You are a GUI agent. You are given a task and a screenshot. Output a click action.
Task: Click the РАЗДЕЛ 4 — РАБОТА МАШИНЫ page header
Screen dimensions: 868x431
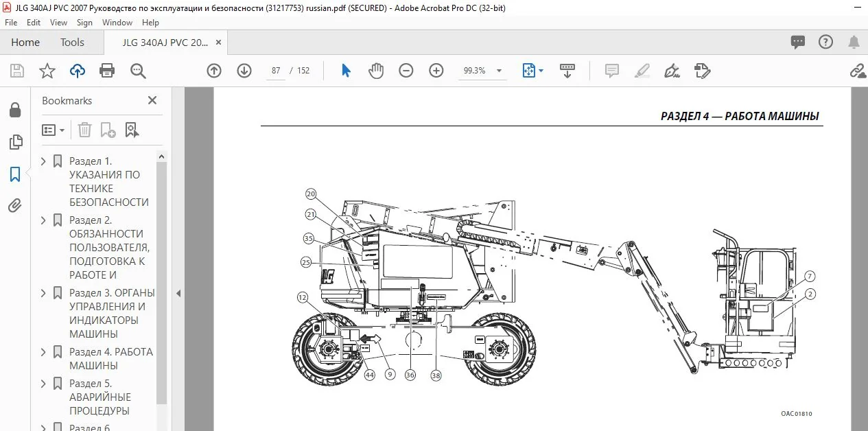click(740, 116)
